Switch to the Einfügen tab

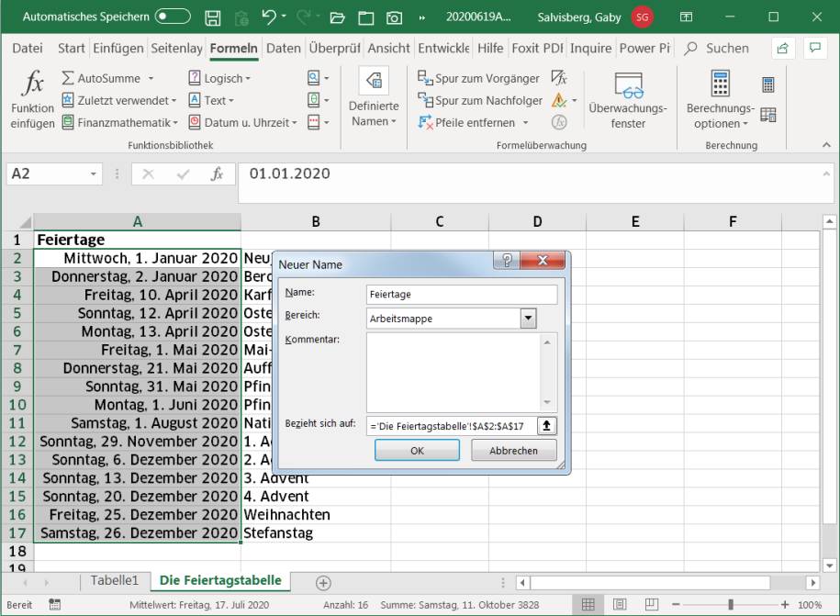[x=118, y=49]
